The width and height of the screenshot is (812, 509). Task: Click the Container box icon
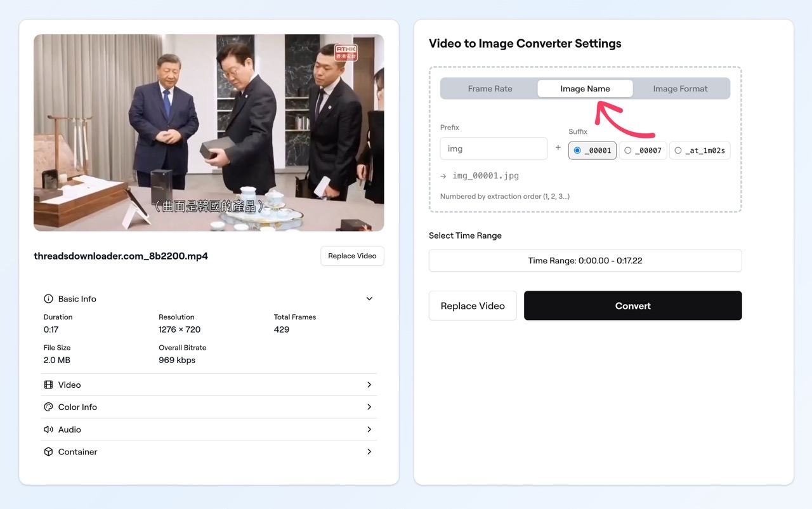coord(48,452)
